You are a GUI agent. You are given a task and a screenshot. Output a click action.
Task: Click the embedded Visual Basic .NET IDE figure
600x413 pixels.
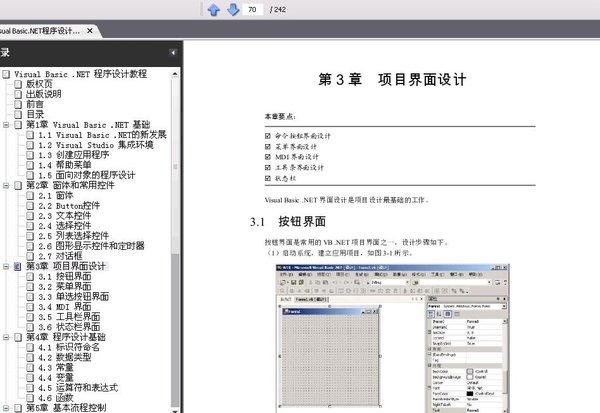[x=392, y=338]
